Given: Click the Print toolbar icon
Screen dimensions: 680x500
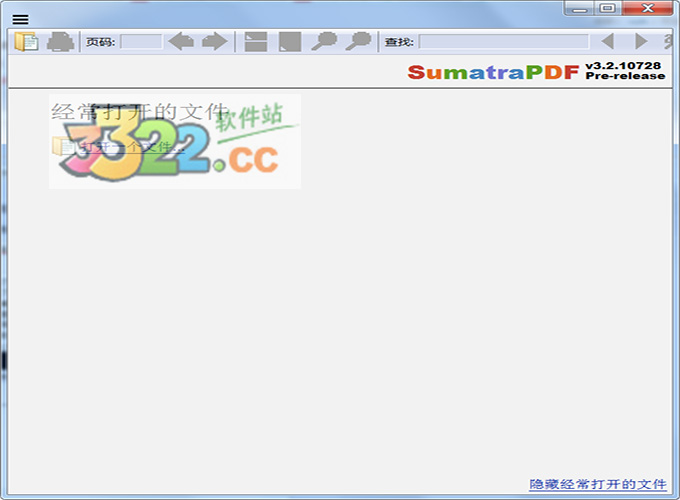Looking at the screenshot, I should point(60,42).
